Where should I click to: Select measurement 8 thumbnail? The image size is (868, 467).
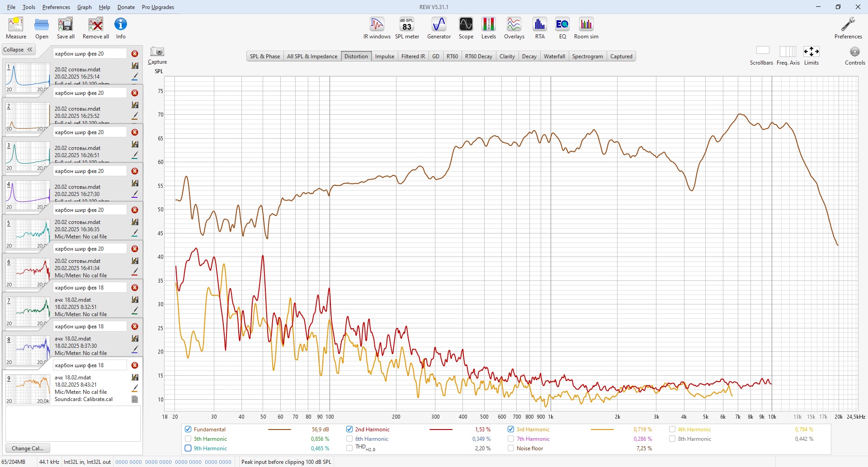coord(28,351)
